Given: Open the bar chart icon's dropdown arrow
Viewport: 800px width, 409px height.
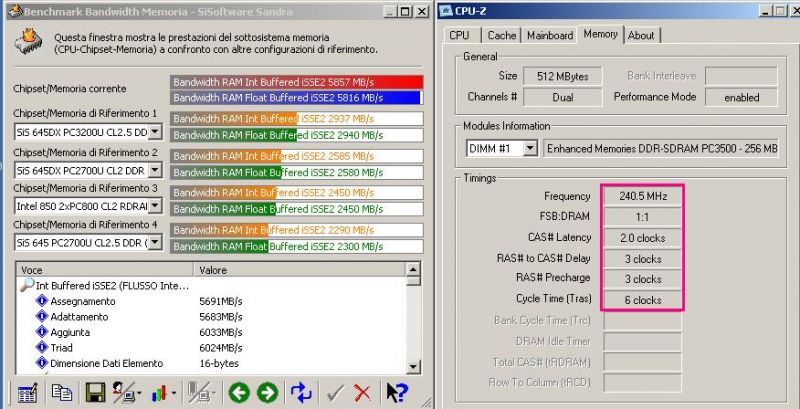Looking at the screenshot, I should click(173, 393).
